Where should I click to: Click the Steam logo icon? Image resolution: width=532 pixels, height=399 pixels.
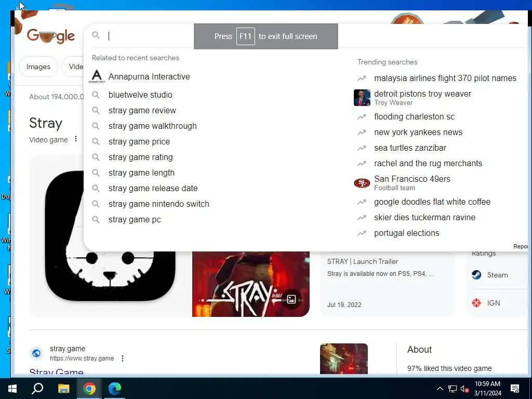coord(476,275)
